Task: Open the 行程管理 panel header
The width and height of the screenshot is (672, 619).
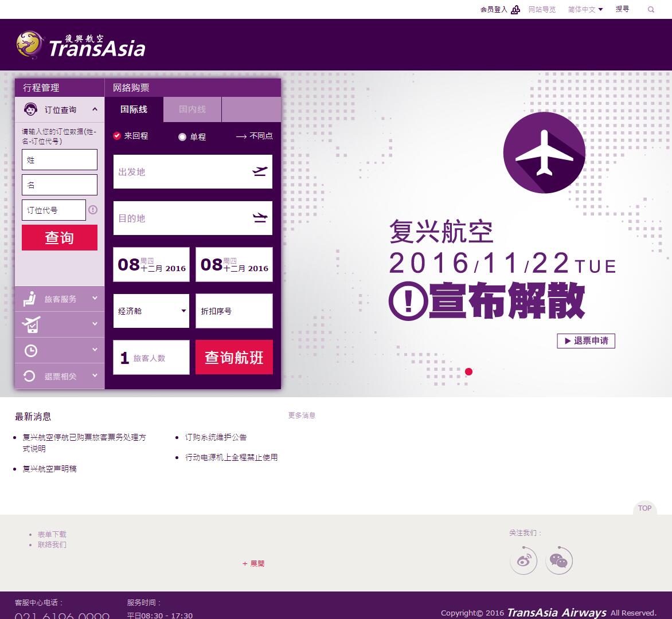Action: pos(60,88)
